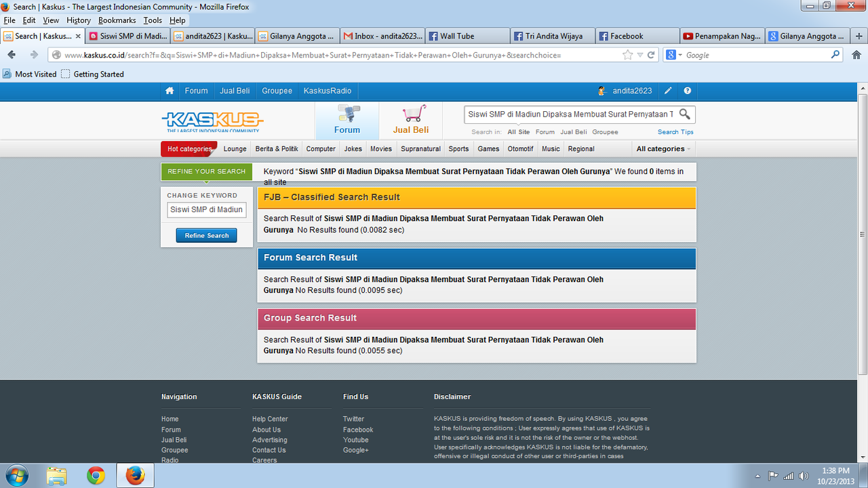This screenshot has width=868, height=488.
Task: Switch to the Siswi SMP di Madi... tab
Action: pos(127,36)
